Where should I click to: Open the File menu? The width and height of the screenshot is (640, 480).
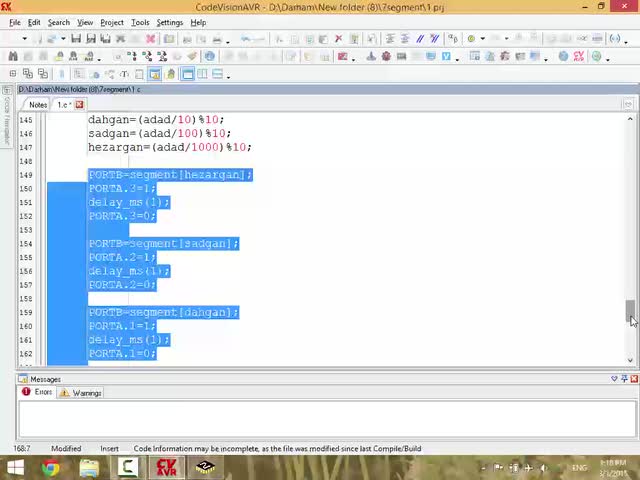click(15, 22)
